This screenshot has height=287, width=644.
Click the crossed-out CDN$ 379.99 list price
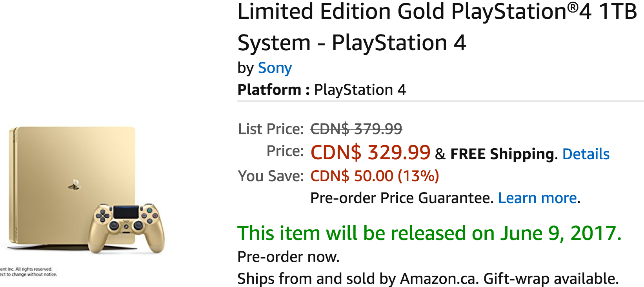coord(356,129)
